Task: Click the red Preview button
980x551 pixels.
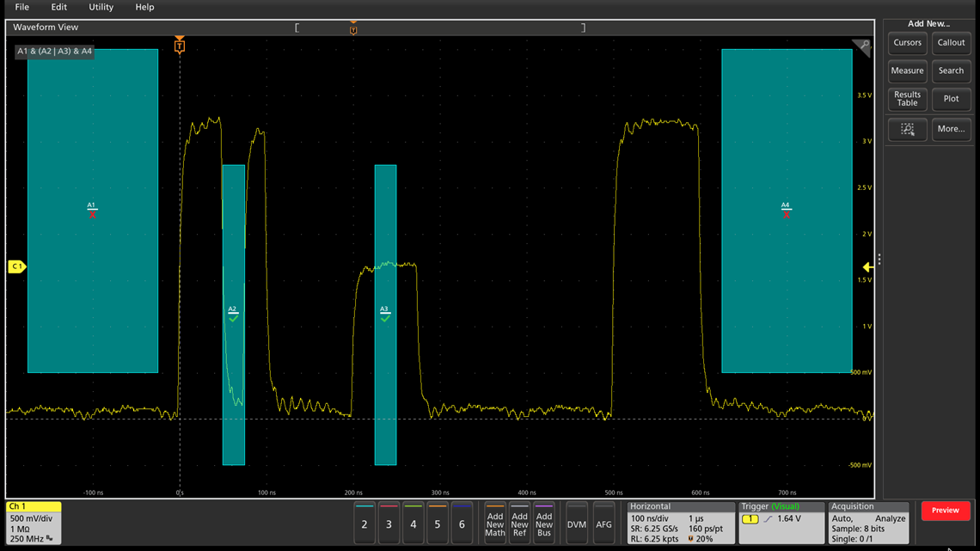Action: [945, 511]
